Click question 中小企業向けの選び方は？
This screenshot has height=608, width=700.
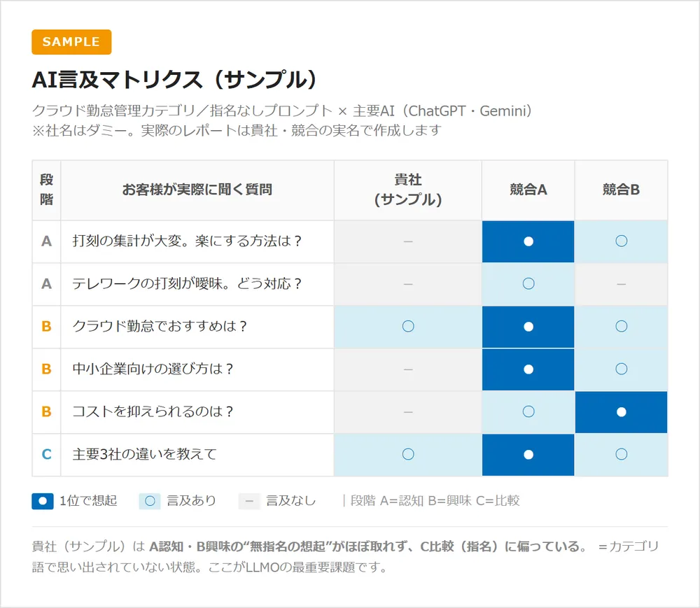coord(153,369)
